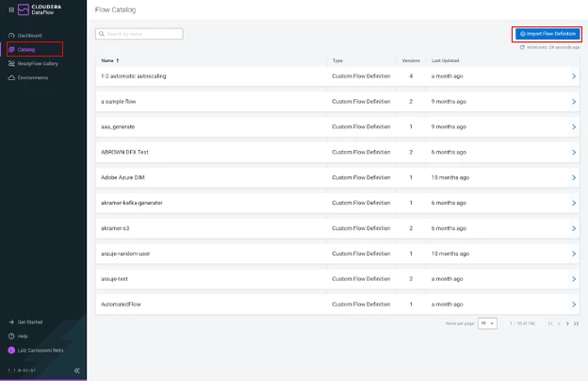Select the aaa_generate flow name
Image resolution: width=588 pixels, height=381 pixels.
pos(118,127)
